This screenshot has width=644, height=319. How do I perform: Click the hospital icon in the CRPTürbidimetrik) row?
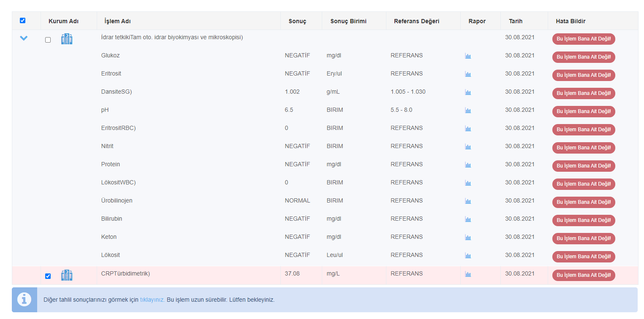pyautogui.click(x=67, y=276)
